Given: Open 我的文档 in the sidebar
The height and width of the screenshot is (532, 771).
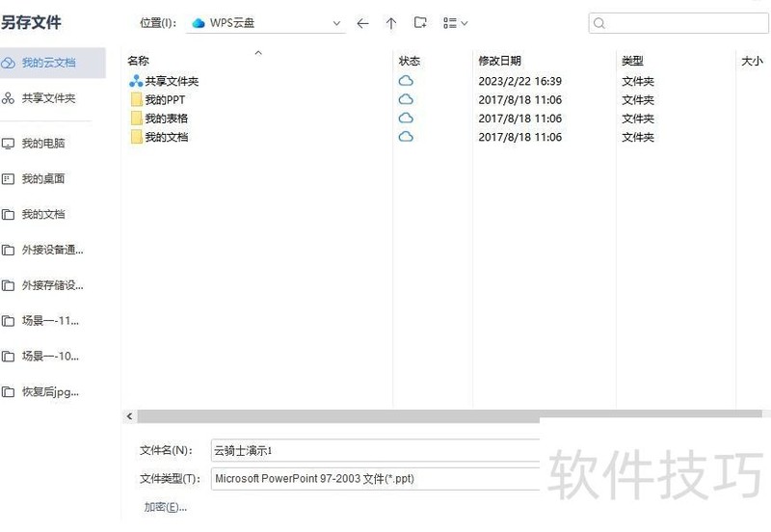Looking at the screenshot, I should [x=43, y=214].
